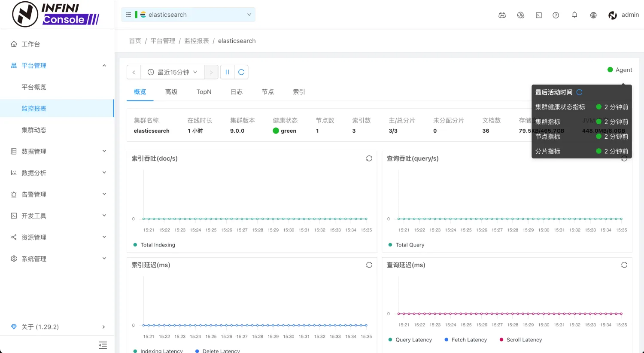The image size is (644, 353).
Task: Expand the 系统管理 menu section
Action: [104, 259]
